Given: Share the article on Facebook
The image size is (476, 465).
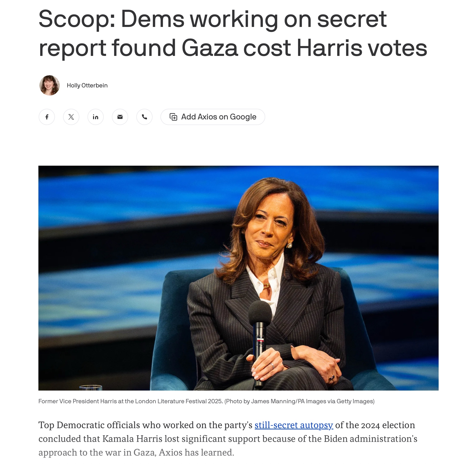Looking at the screenshot, I should coord(47,117).
